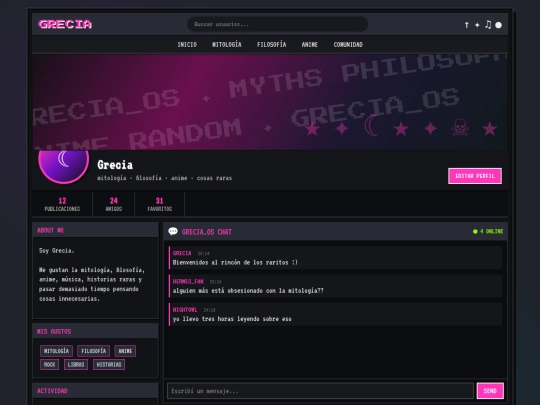Screen dimensions: 540x405
Task: Click the GRECIA_OS CHAT title
Action: coord(207,232)
